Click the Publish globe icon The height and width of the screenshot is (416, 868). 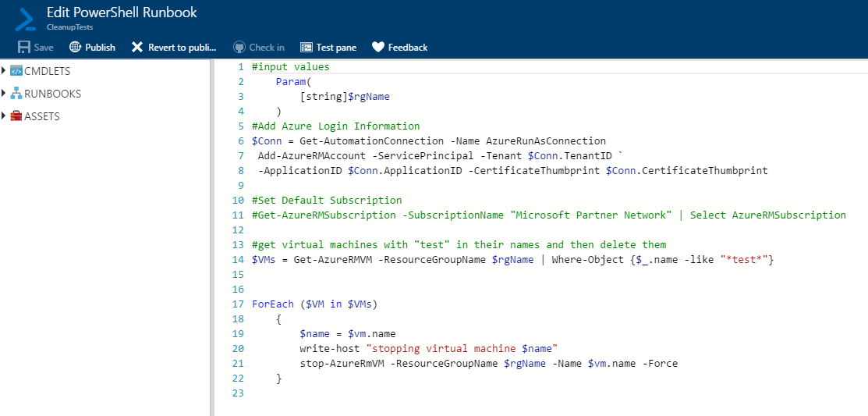(x=76, y=47)
